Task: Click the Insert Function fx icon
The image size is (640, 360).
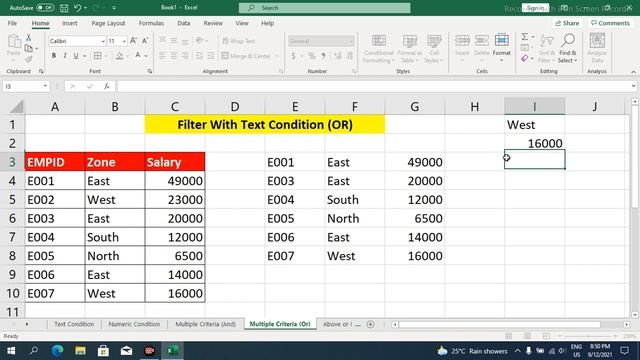Action: tap(107, 86)
